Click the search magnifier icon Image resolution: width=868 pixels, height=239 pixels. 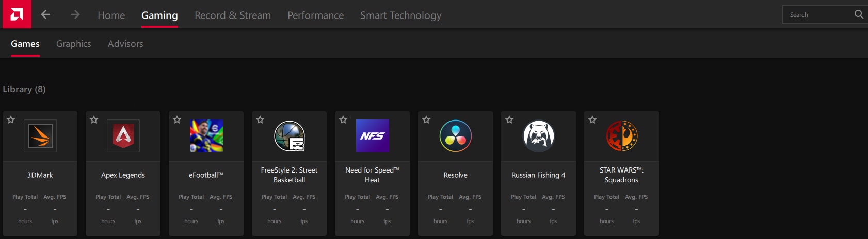[x=859, y=14]
